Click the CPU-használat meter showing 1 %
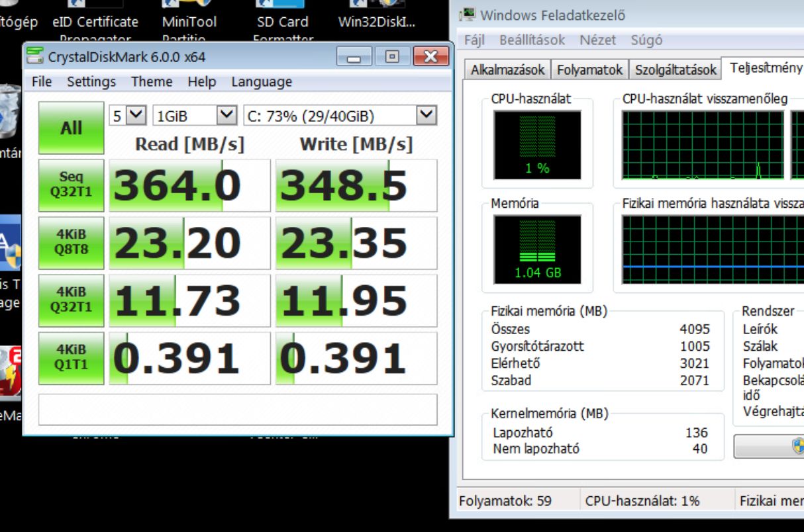The width and height of the screenshot is (804, 532). click(x=537, y=145)
